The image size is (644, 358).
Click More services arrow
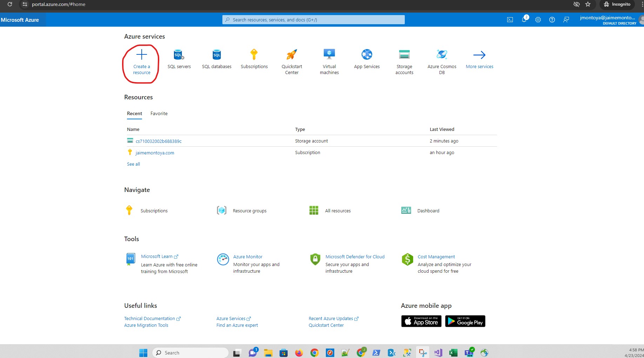479,55
